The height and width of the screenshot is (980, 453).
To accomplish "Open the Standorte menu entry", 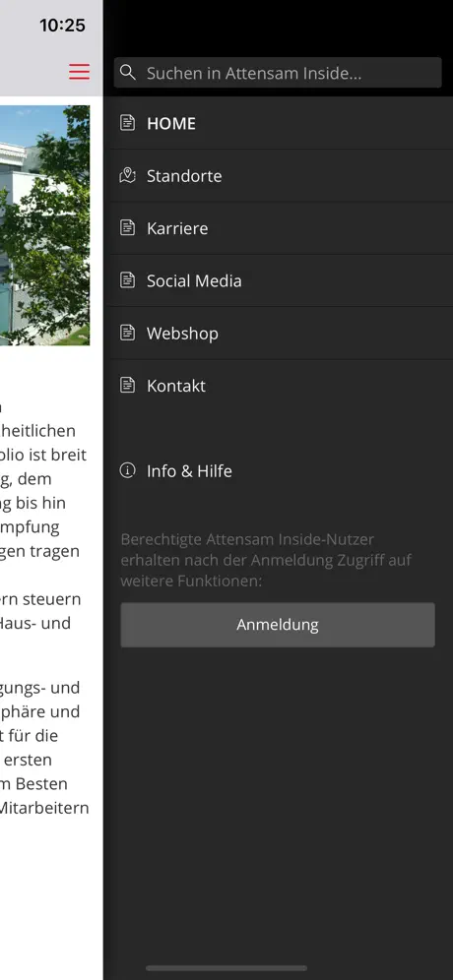I will point(278,175).
